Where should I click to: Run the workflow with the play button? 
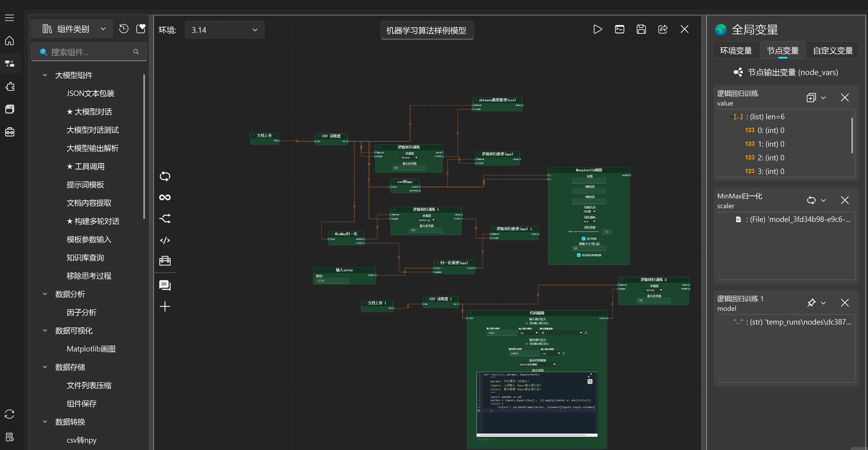[598, 29]
